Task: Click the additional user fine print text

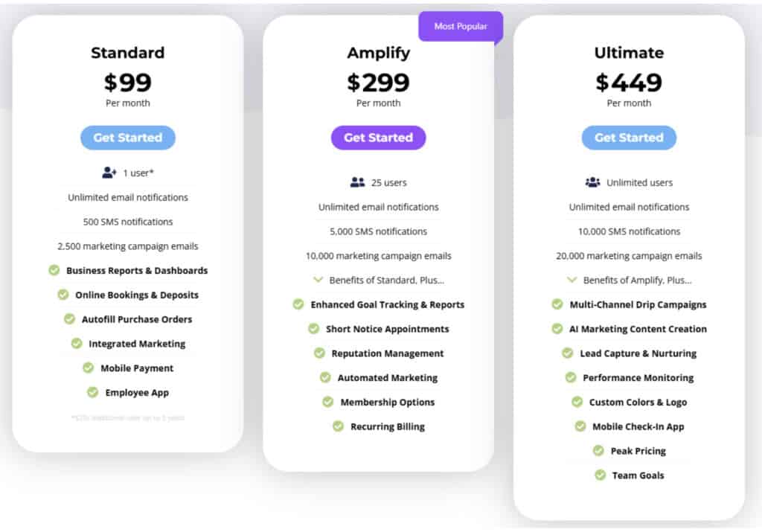Action: (x=127, y=417)
